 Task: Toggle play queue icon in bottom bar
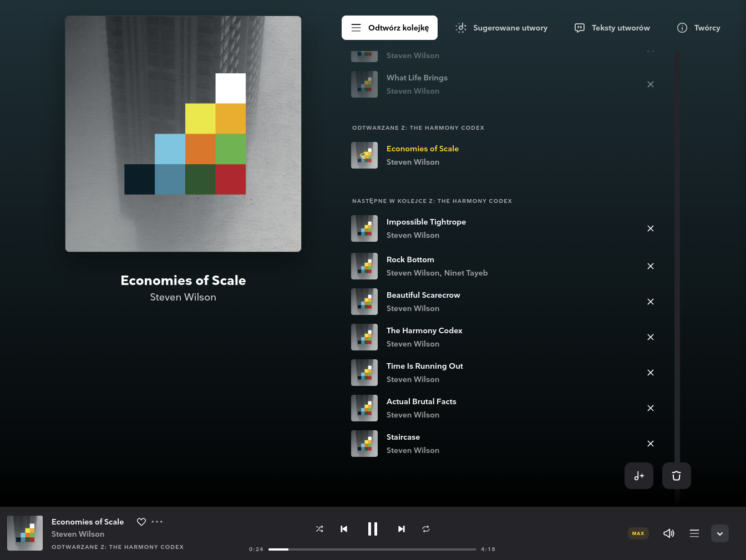[x=694, y=533]
